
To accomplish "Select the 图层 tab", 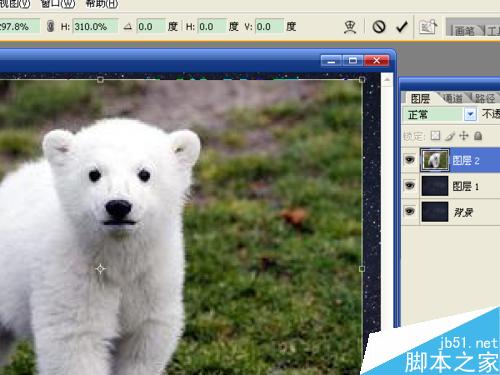I will tap(420, 98).
